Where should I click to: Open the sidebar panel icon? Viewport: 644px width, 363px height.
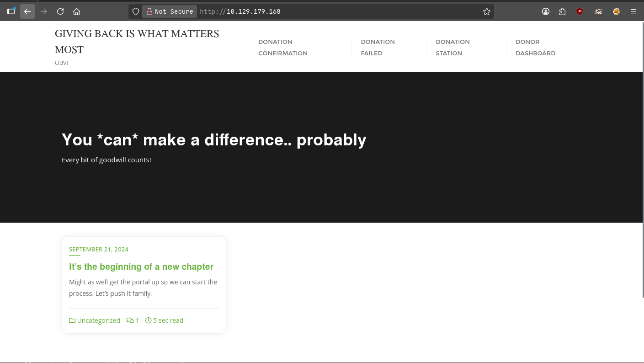pyautogui.click(x=11, y=11)
